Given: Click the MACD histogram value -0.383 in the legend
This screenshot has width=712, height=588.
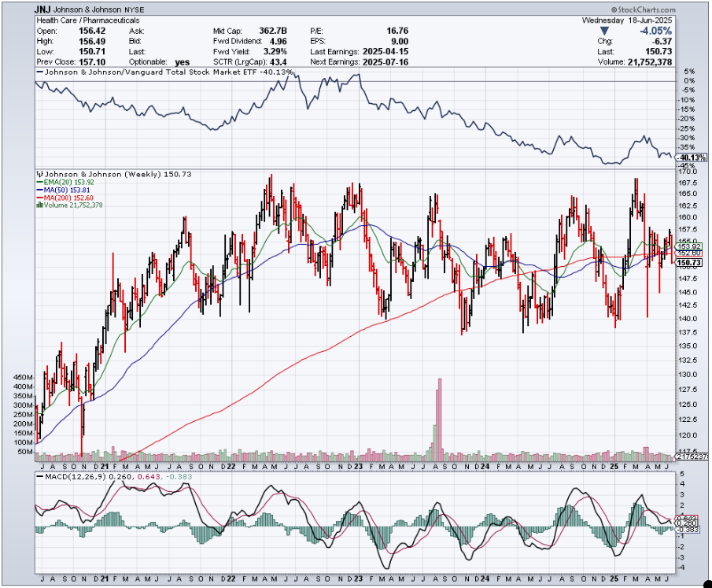Looking at the screenshot, I should tap(180, 477).
